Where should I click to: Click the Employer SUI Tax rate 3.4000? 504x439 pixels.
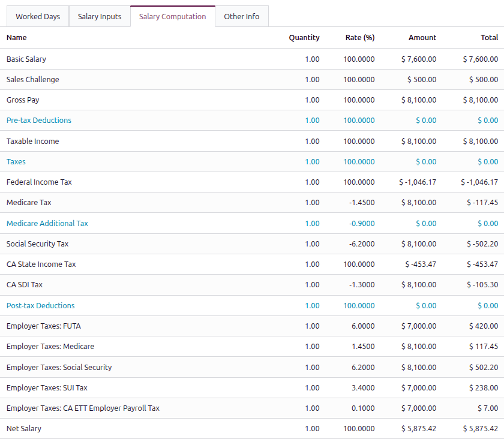tap(363, 387)
